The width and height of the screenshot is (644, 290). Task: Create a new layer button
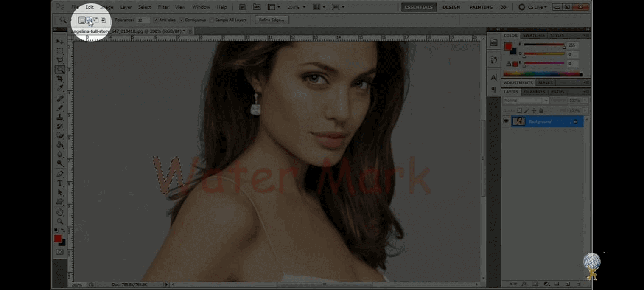tap(567, 284)
